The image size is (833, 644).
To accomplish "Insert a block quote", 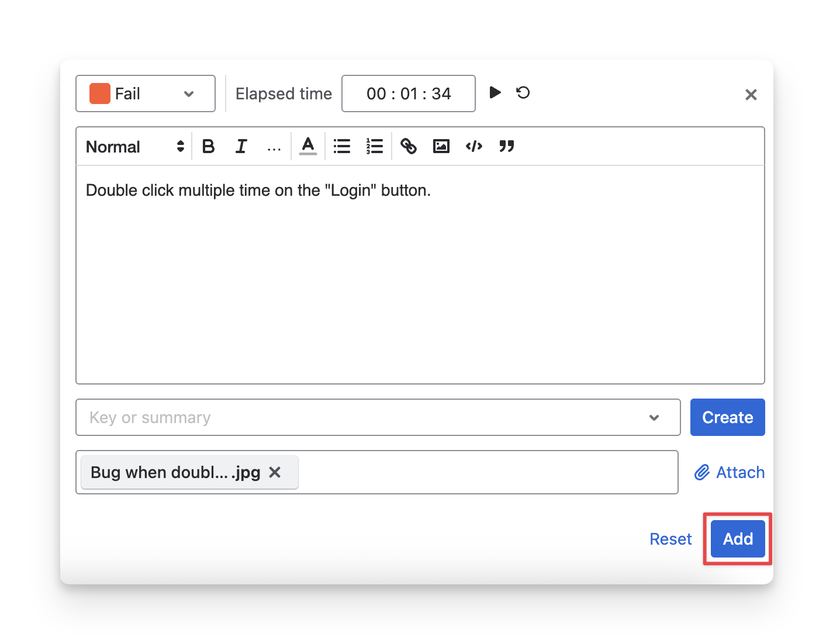I will click(x=507, y=147).
